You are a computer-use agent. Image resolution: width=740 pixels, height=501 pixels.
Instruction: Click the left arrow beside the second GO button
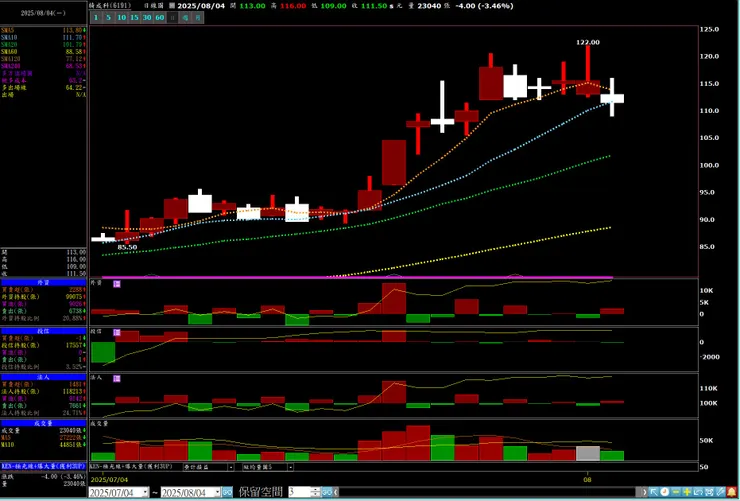tap(336, 492)
